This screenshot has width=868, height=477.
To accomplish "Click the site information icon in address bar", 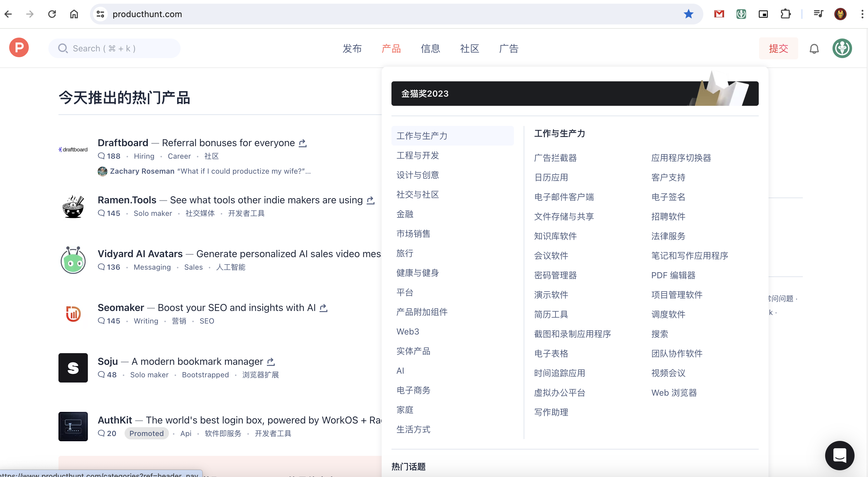I will coord(100,14).
